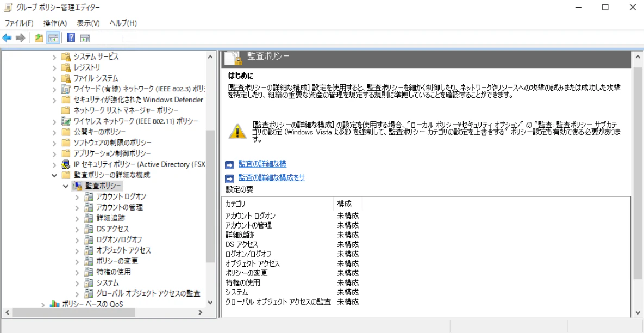644x333 pixels.
Task: Open Help with the question mark icon
Action: (70, 38)
